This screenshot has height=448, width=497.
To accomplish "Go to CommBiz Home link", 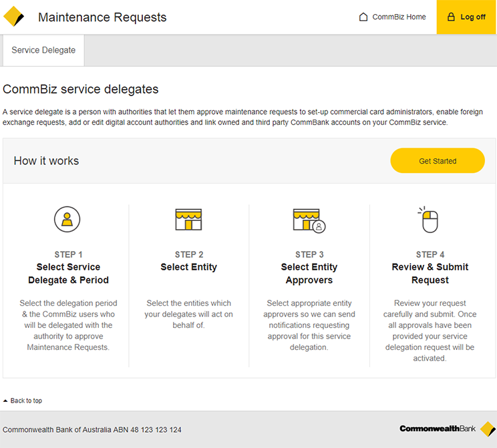I will coord(392,17).
